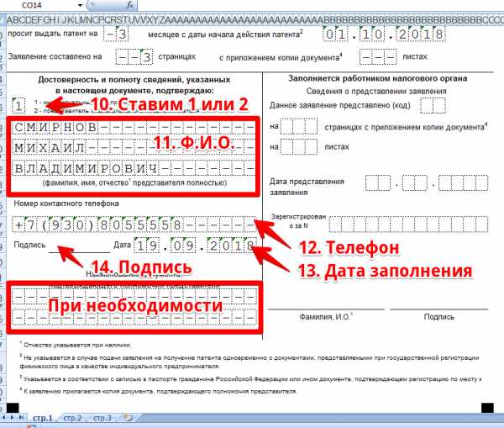Click the column header letters row

255,19
